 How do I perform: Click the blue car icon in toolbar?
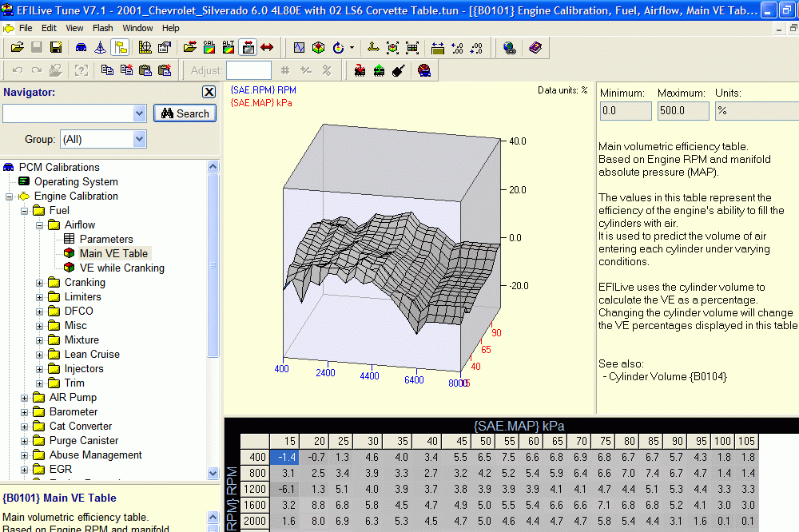click(81, 48)
